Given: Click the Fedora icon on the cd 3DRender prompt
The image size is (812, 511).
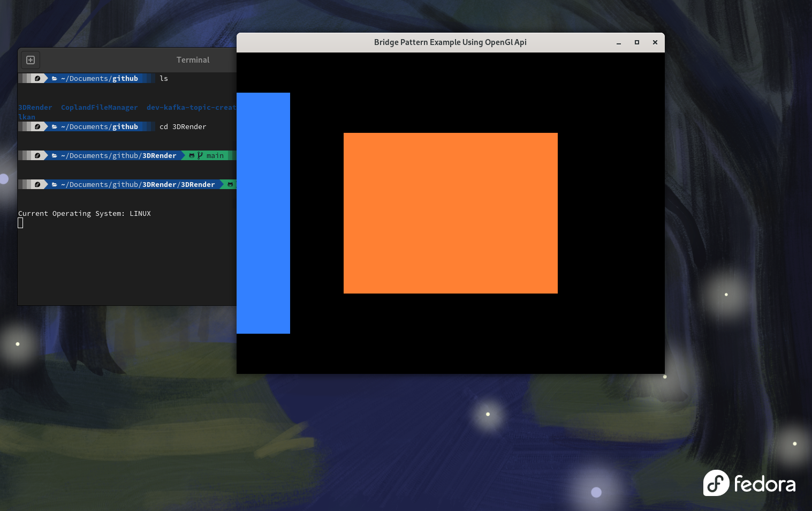Looking at the screenshot, I should [37, 127].
